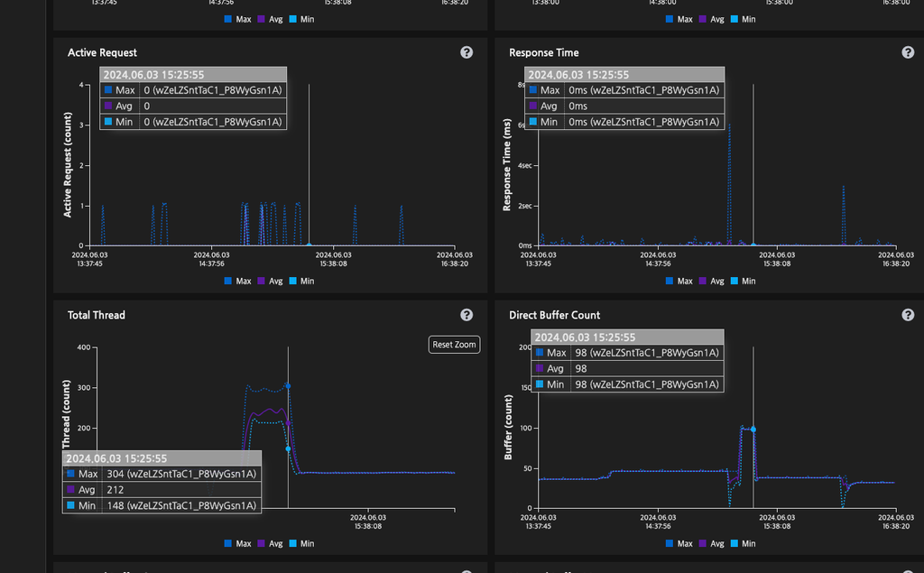This screenshot has height=573, width=924.
Task: Disable Max series in Response Time legend
Action: pyautogui.click(x=679, y=282)
